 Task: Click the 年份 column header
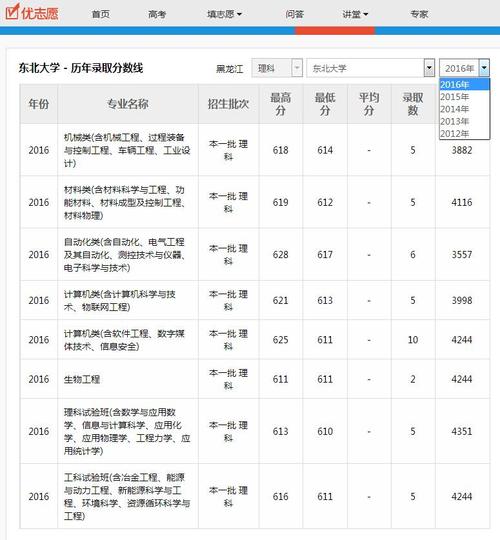(39, 104)
